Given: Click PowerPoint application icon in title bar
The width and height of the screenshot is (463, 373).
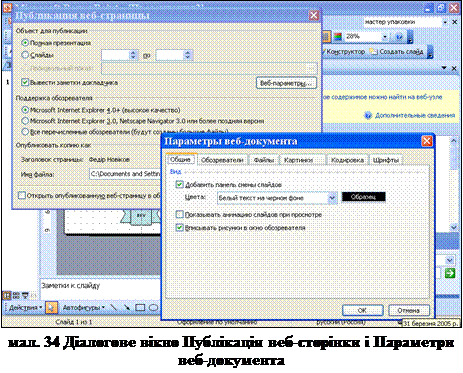Looking at the screenshot, I should pos(7,7).
